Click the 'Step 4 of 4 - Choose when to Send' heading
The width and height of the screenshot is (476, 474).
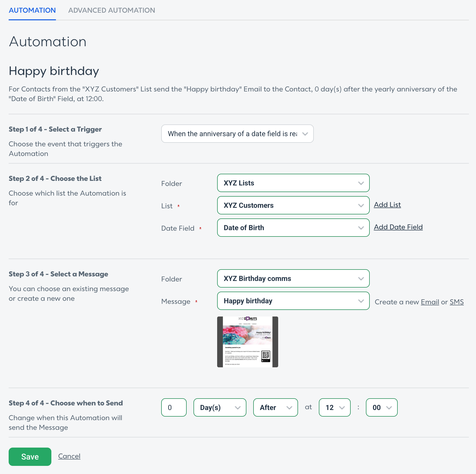pyautogui.click(x=66, y=403)
